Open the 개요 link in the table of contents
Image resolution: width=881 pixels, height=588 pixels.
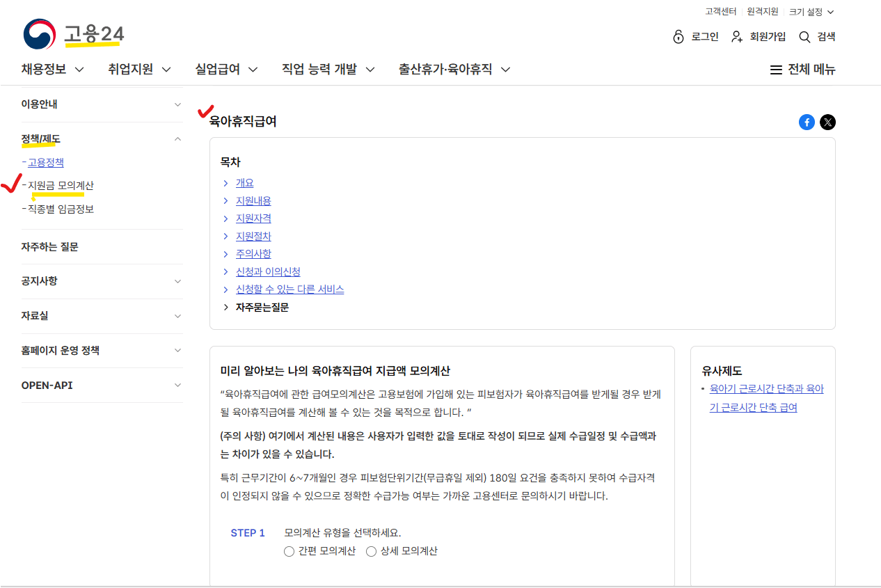point(244,182)
